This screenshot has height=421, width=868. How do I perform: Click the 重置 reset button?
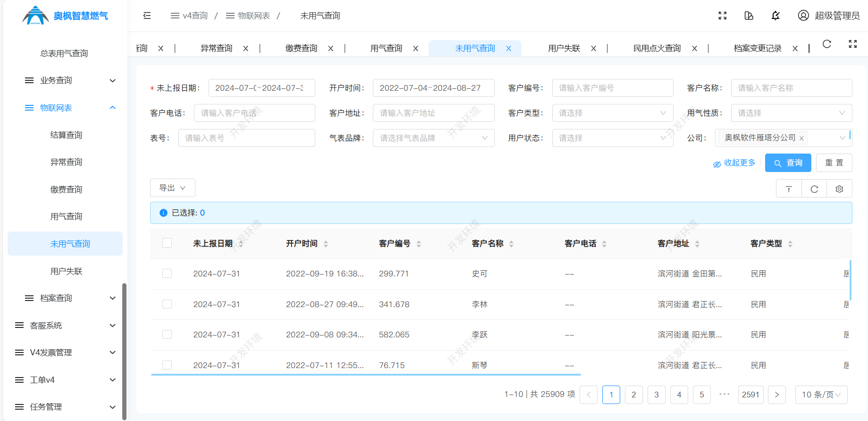834,163
